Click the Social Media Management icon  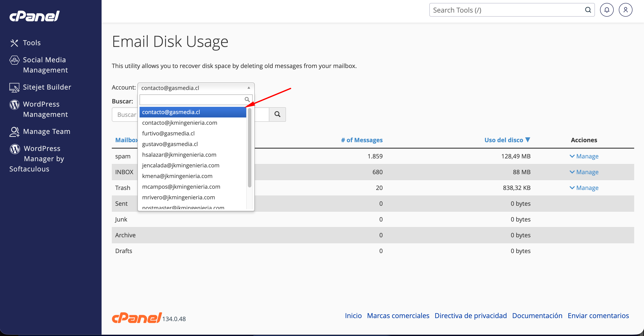[14, 60]
